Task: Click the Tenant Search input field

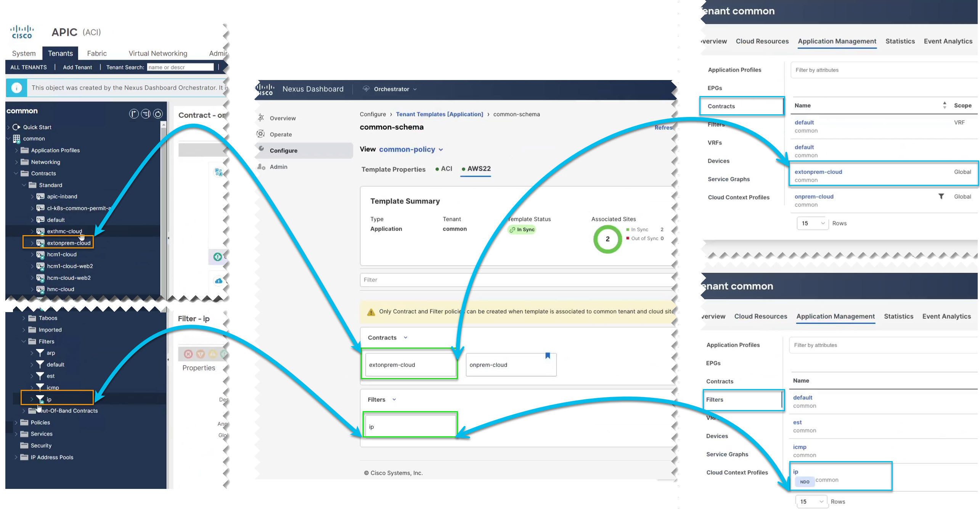Action: click(x=180, y=67)
